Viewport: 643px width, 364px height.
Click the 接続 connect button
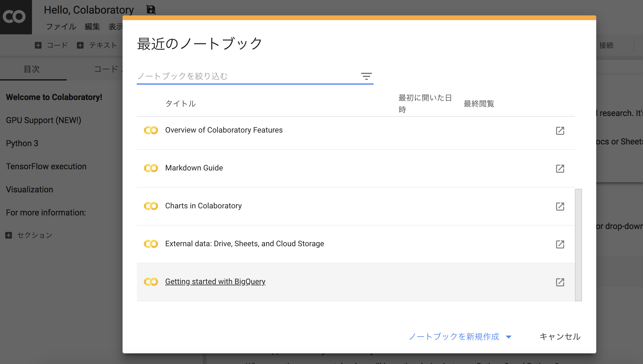coord(606,45)
